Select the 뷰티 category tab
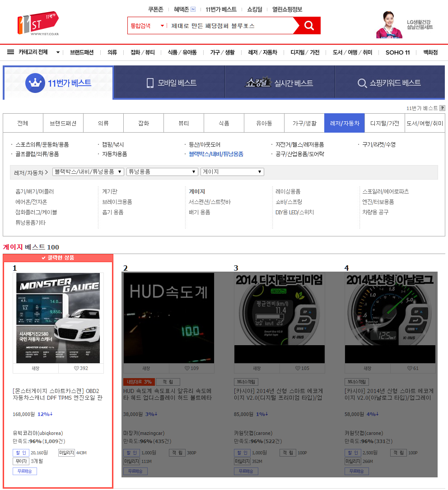The height and width of the screenshot is (490, 448). [184, 123]
